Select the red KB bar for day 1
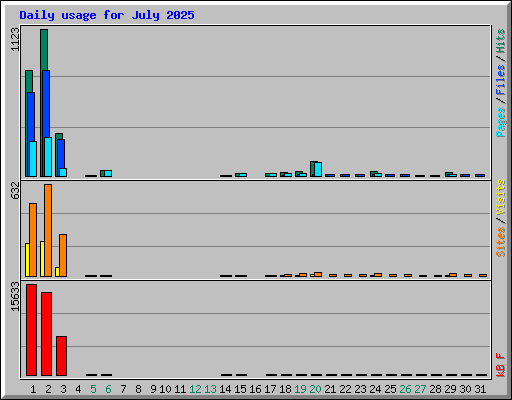Image resolution: width=512 pixels, height=400 pixels. point(32,330)
